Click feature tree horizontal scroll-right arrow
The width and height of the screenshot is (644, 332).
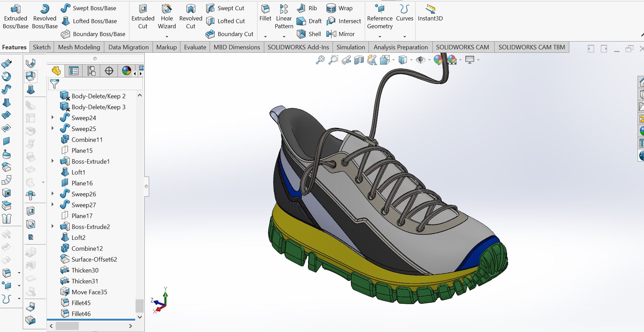click(130, 326)
